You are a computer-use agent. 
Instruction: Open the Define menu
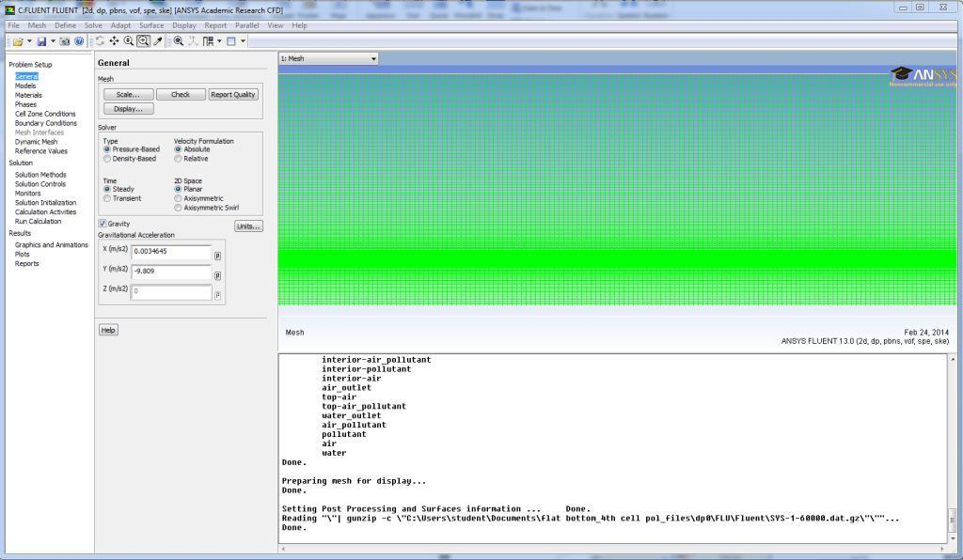(x=65, y=25)
